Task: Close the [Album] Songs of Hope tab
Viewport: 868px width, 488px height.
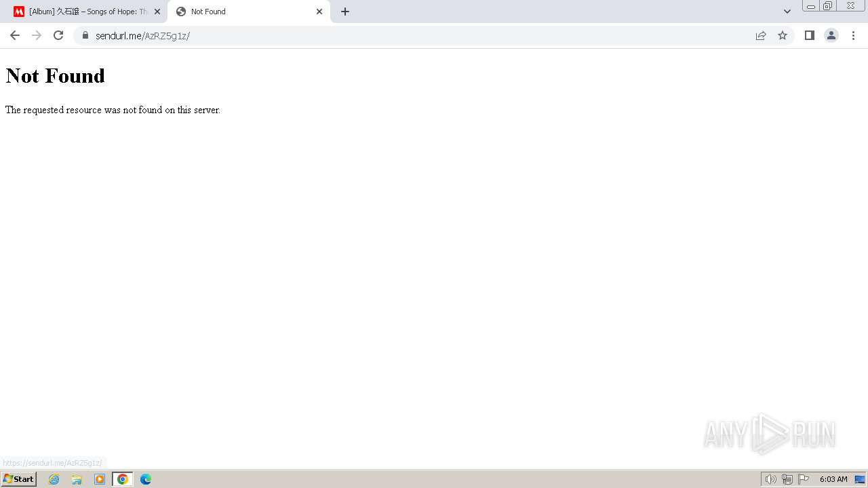Action: (157, 12)
